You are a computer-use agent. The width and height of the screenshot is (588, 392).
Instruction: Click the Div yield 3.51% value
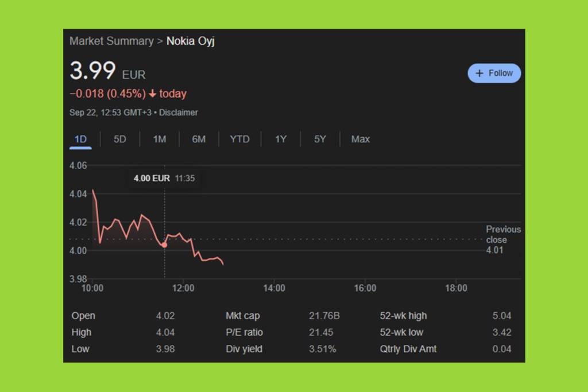click(x=323, y=349)
